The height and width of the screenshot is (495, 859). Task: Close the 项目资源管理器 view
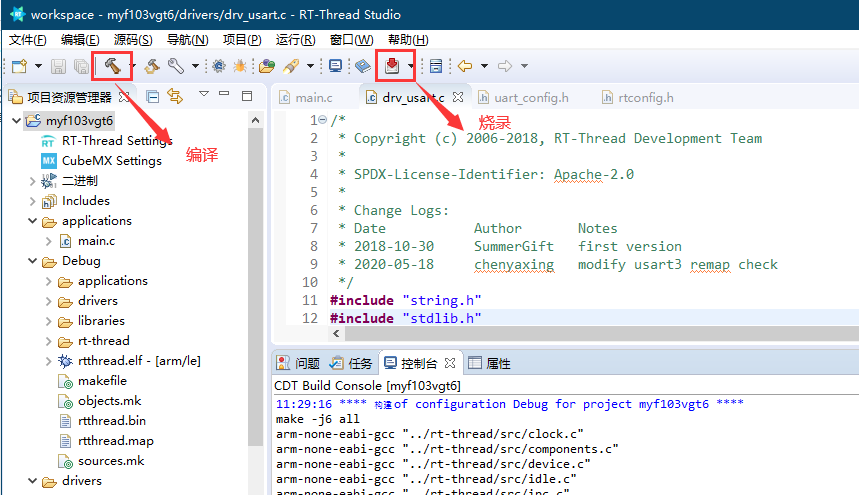pyautogui.click(x=125, y=97)
